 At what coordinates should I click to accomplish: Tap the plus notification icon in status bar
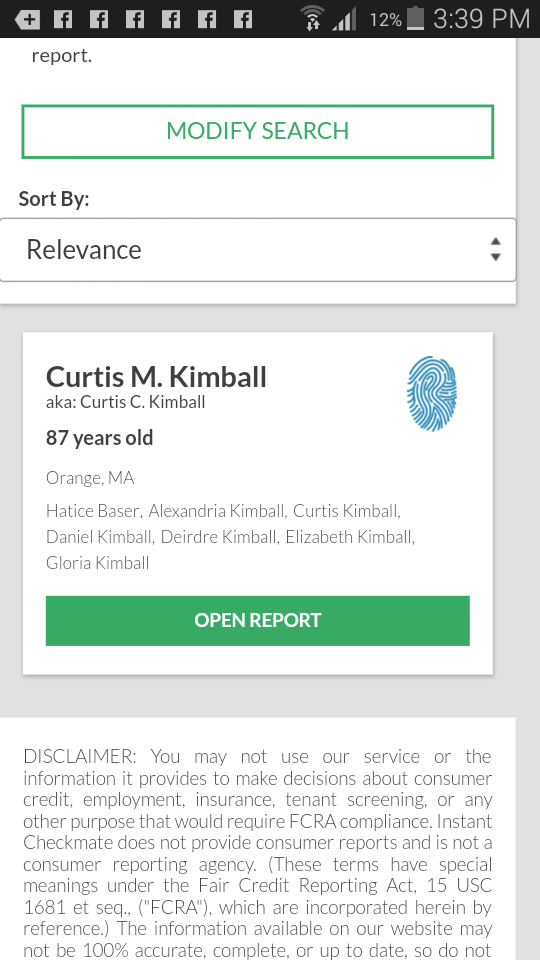27,20
